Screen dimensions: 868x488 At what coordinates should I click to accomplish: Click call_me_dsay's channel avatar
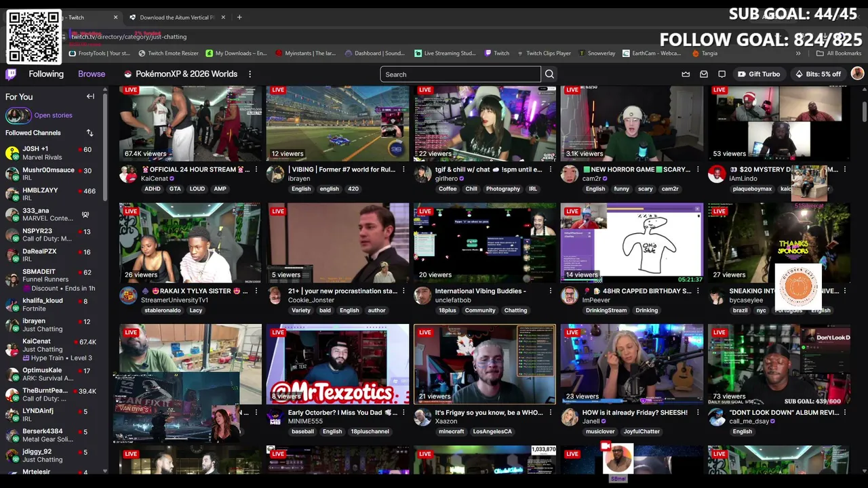(x=717, y=417)
